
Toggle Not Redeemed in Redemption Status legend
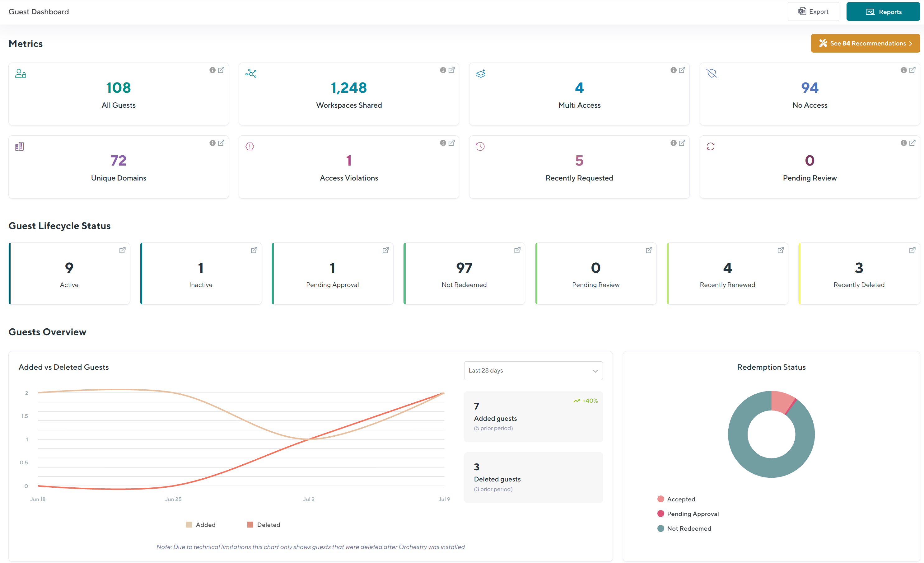point(684,528)
